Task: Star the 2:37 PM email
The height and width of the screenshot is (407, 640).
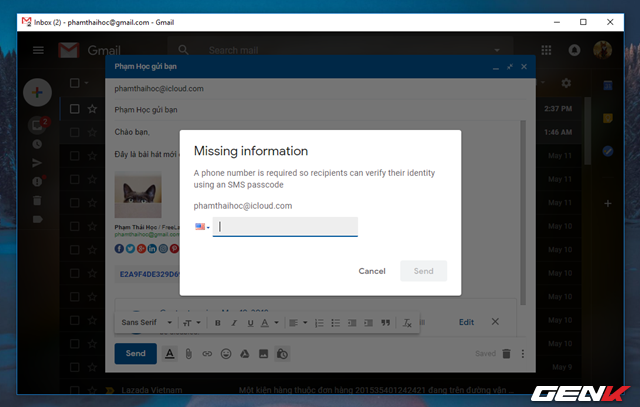Action: pyautogui.click(x=92, y=109)
